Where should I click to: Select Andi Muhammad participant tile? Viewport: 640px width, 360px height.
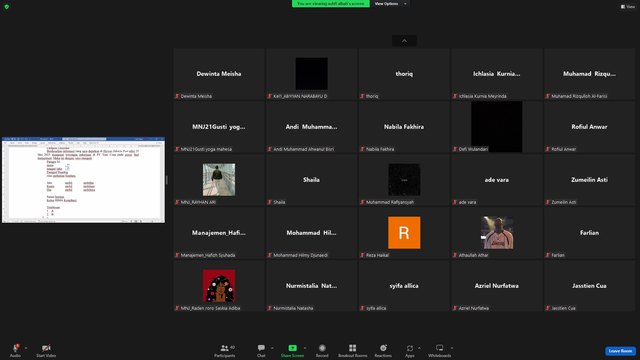click(311, 127)
